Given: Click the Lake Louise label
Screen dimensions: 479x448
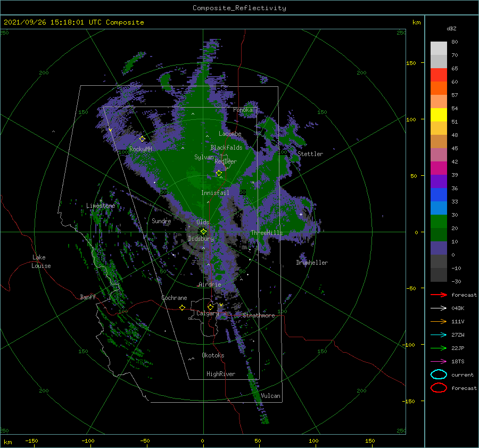Looking at the screenshot, I should (41, 262).
